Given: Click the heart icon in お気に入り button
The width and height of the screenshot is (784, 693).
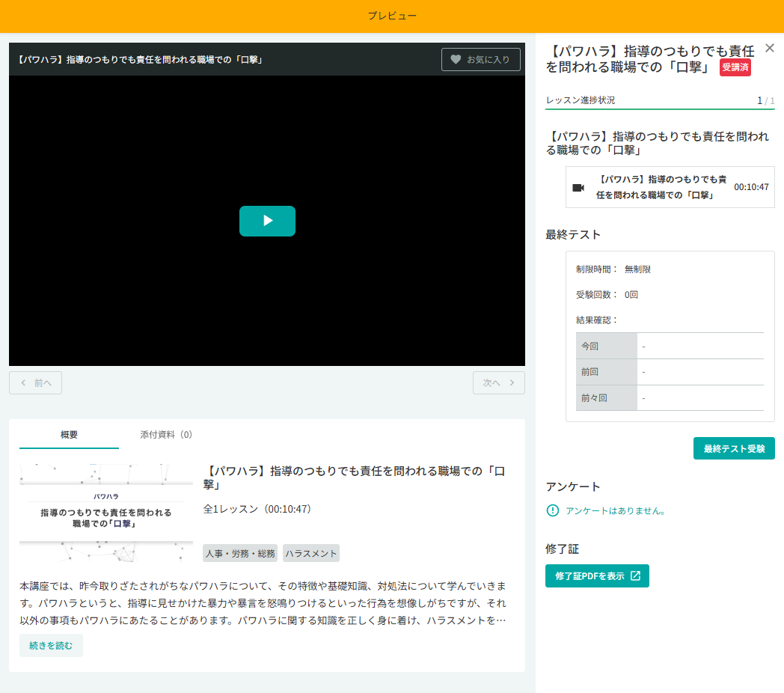Looking at the screenshot, I should coord(456,60).
